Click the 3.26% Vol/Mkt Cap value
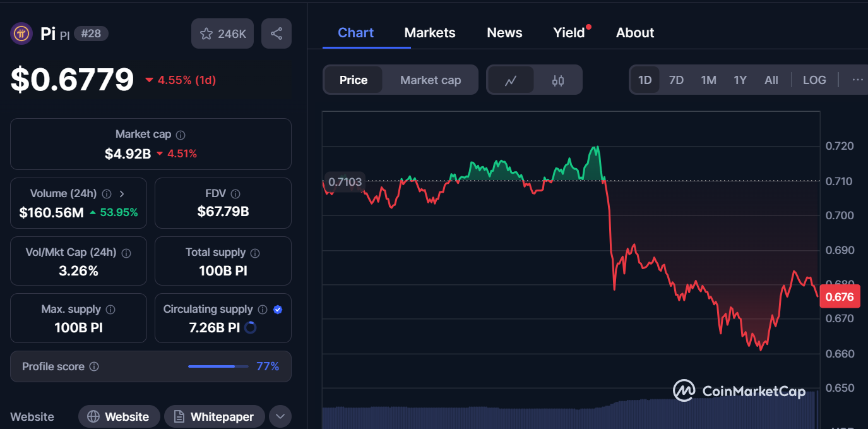The height and width of the screenshot is (429, 868). tap(78, 271)
